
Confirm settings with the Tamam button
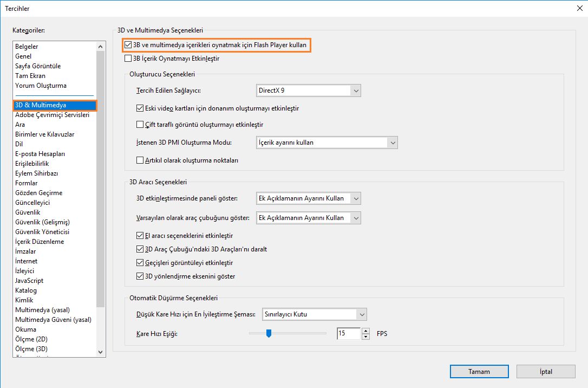(479, 371)
